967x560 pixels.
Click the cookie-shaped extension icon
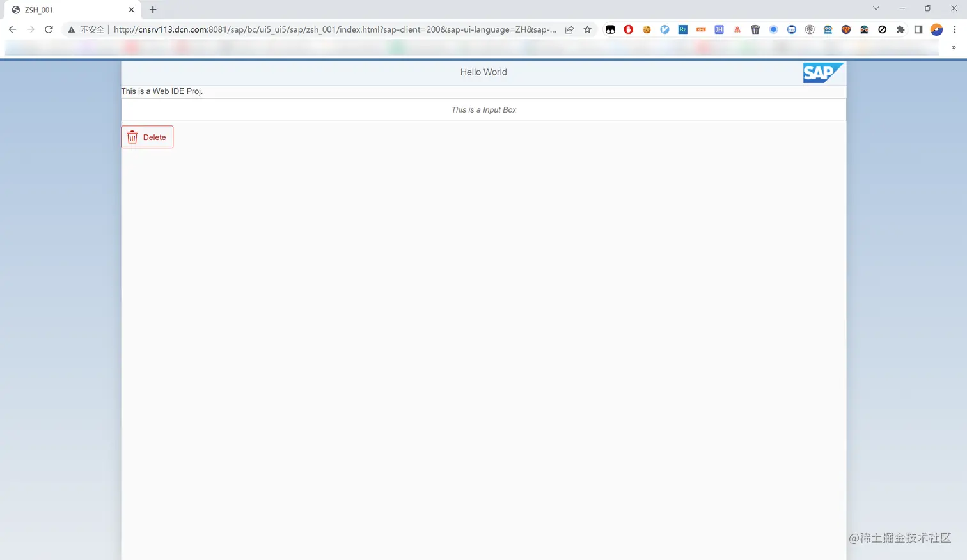pos(647,29)
